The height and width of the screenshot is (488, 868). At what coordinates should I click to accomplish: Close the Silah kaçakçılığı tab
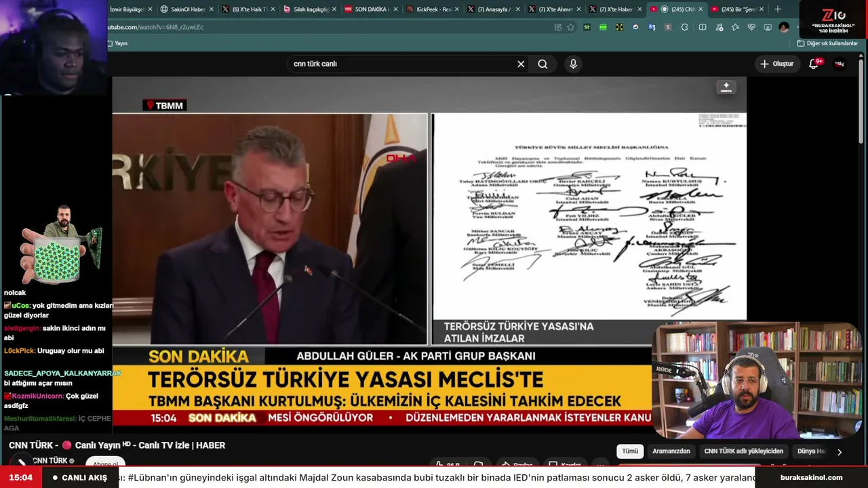[x=334, y=9]
